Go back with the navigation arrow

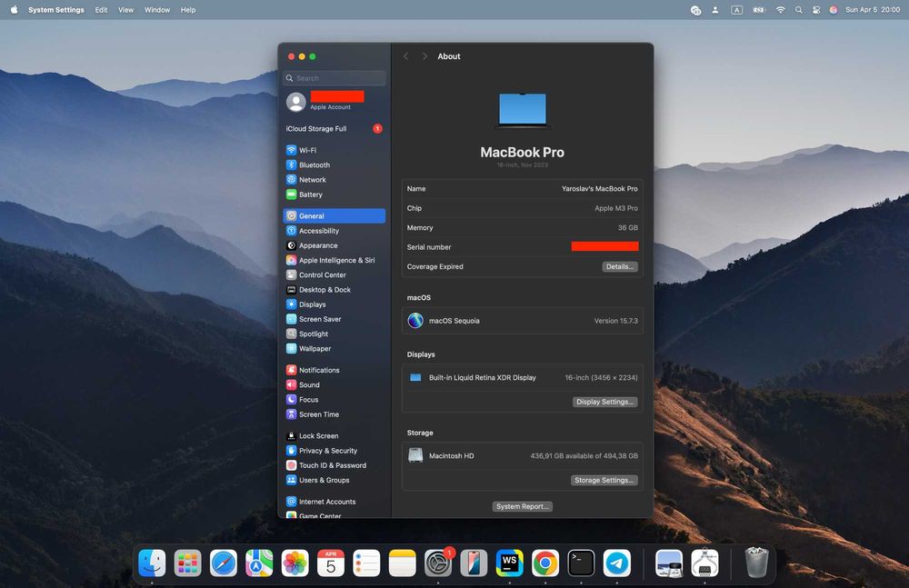pyautogui.click(x=405, y=56)
